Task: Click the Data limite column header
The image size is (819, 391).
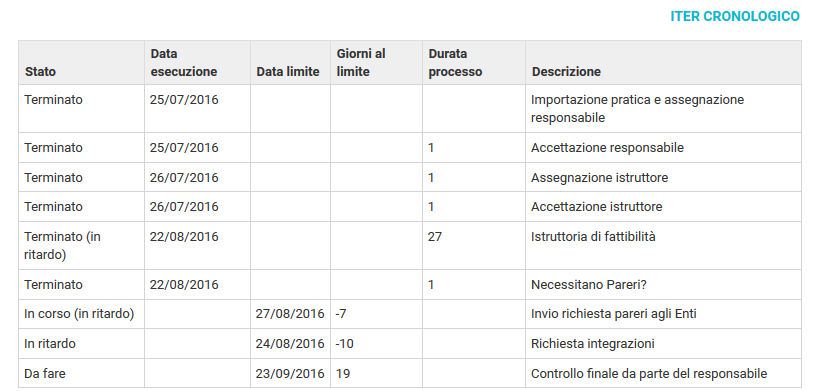Action: (290, 63)
